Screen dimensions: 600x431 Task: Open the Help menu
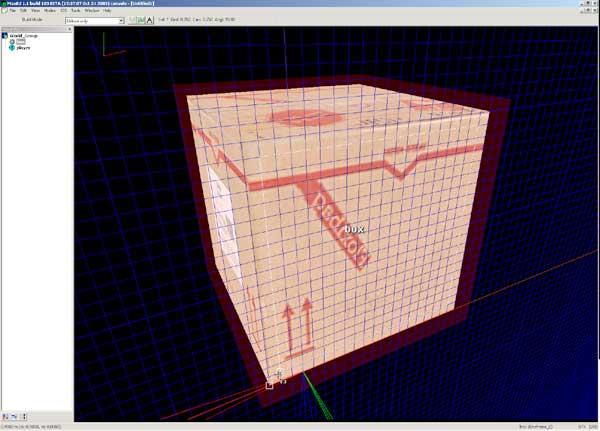point(107,11)
